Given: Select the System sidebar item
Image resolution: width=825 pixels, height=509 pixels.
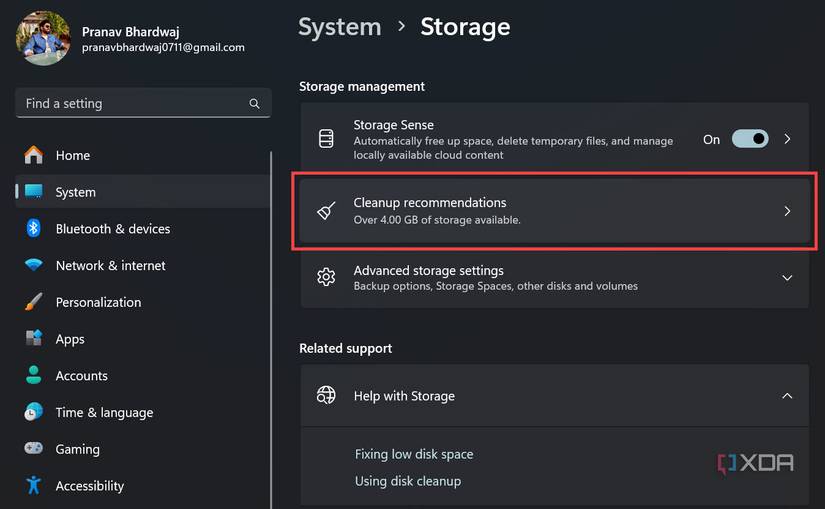Looking at the screenshot, I should [76, 192].
